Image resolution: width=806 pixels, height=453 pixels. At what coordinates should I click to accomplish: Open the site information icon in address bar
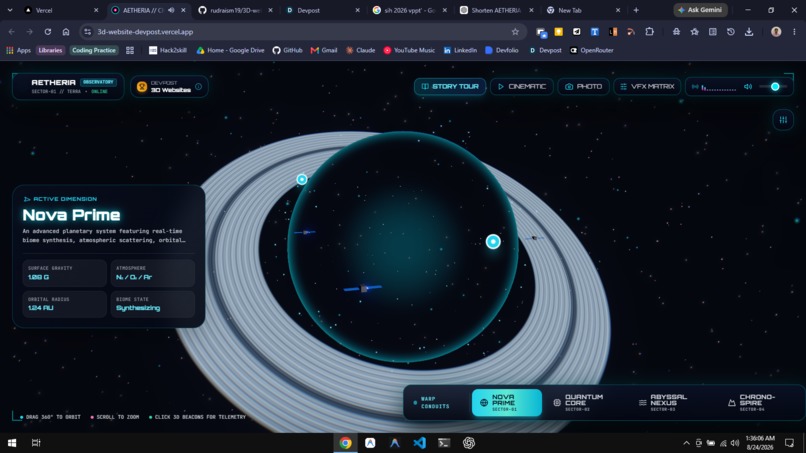pos(87,32)
